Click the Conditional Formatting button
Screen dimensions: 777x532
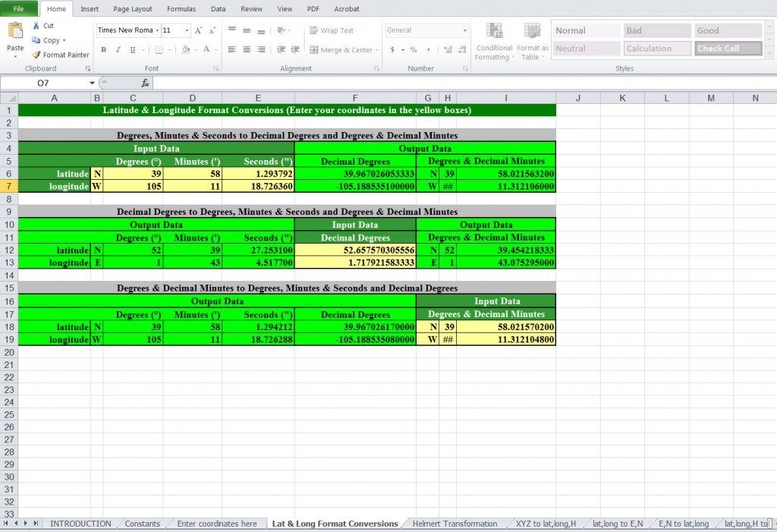495,42
